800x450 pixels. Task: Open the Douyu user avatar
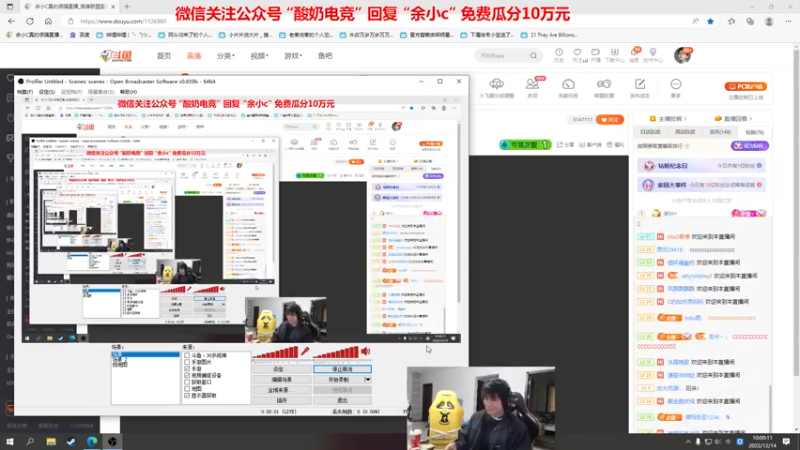coord(682,55)
